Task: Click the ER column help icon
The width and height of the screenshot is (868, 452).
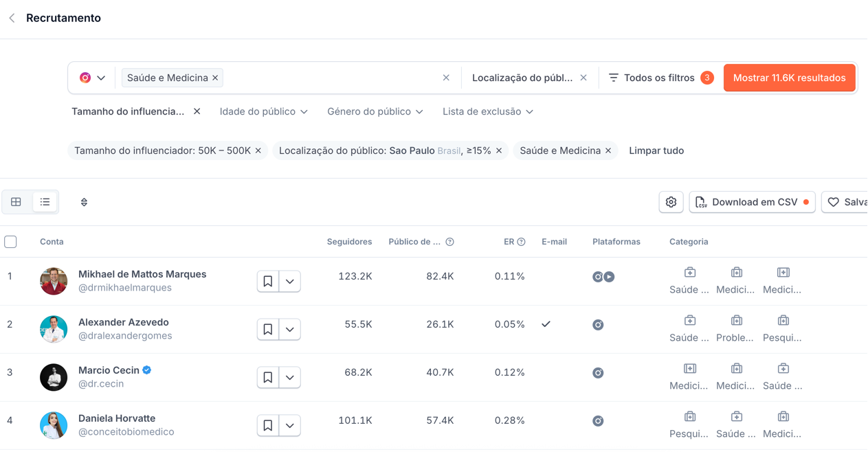Action: (x=521, y=242)
